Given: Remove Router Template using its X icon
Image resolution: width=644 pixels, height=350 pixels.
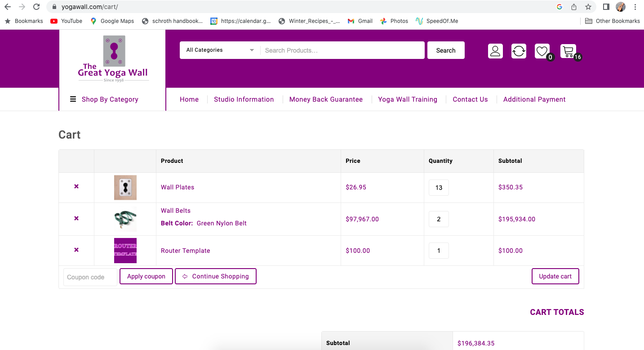Looking at the screenshot, I should pyautogui.click(x=76, y=250).
